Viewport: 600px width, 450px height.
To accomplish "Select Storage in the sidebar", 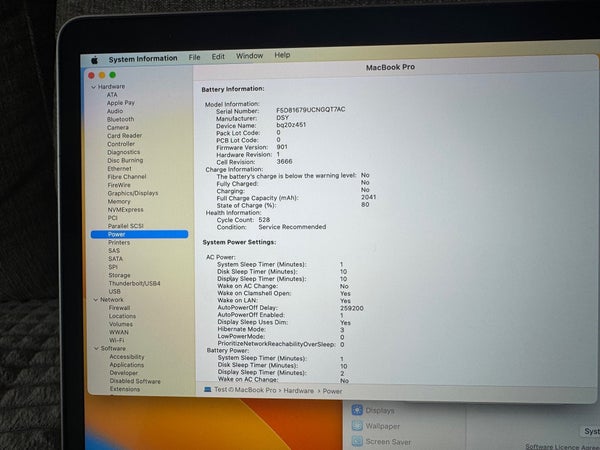I will tap(119, 276).
